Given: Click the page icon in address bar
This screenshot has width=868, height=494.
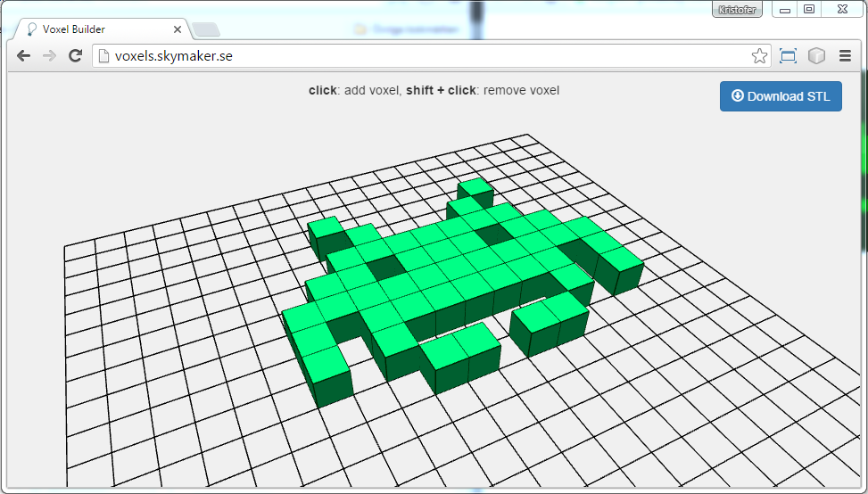Looking at the screenshot, I should (103, 56).
